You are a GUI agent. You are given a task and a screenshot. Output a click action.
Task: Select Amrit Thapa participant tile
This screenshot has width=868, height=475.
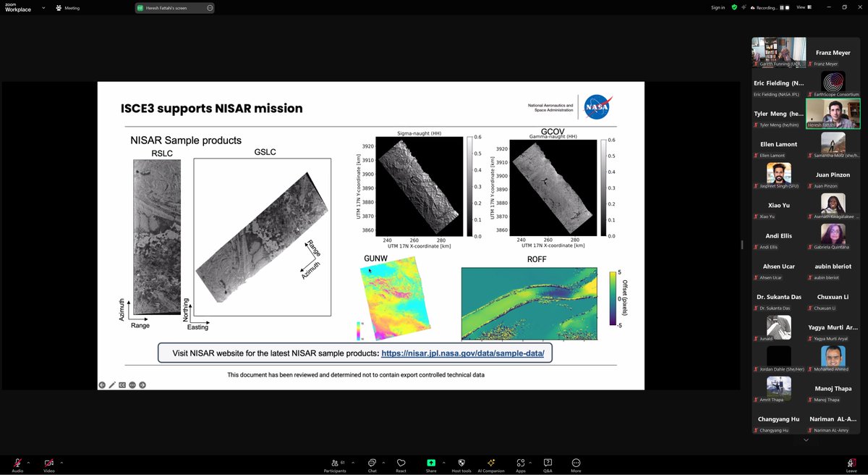tap(778, 389)
